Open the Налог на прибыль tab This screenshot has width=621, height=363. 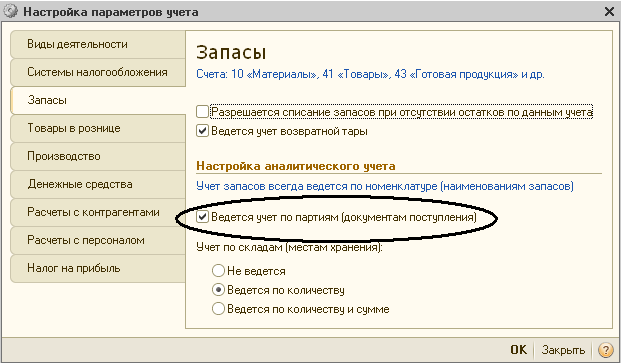tap(98, 269)
